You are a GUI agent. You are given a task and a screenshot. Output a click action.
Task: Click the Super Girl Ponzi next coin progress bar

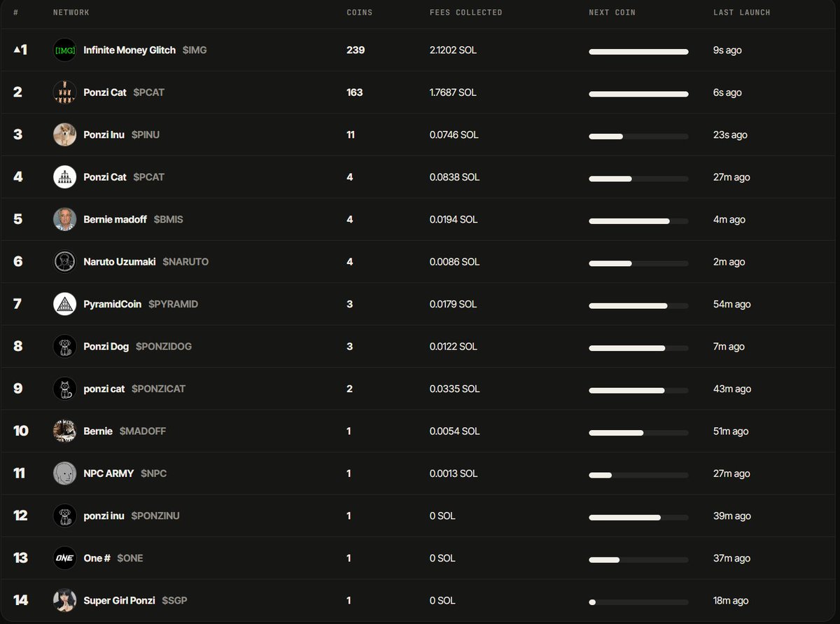click(x=638, y=602)
